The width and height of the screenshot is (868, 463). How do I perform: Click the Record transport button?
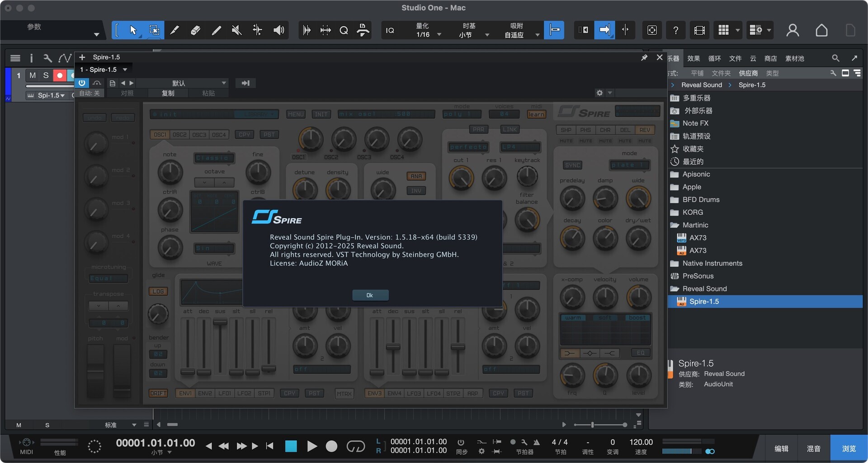click(x=331, y=446)
